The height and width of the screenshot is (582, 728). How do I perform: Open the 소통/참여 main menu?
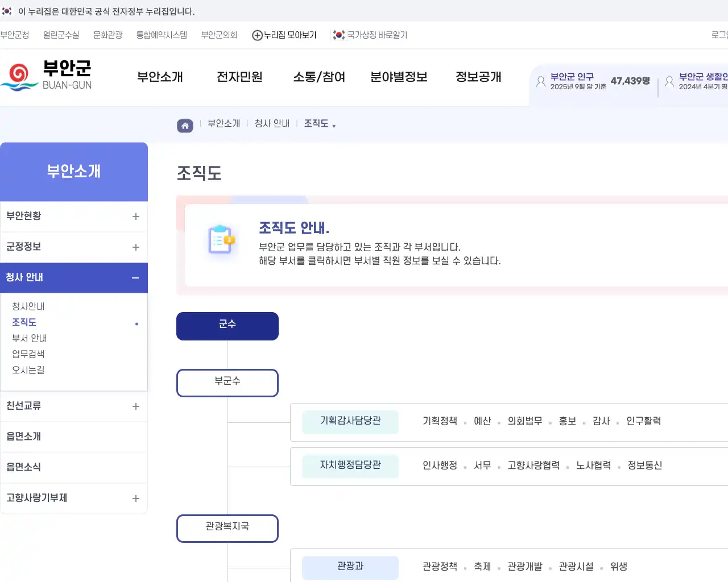(x=319, y=77)
